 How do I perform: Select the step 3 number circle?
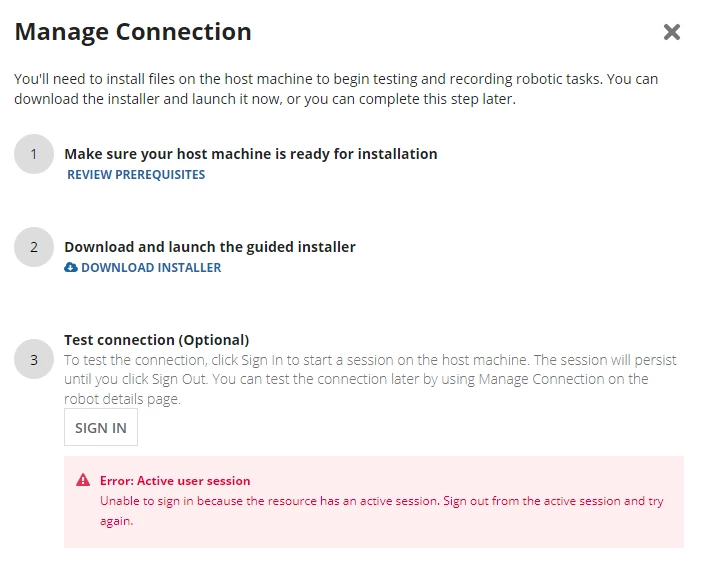click(34, 359)
